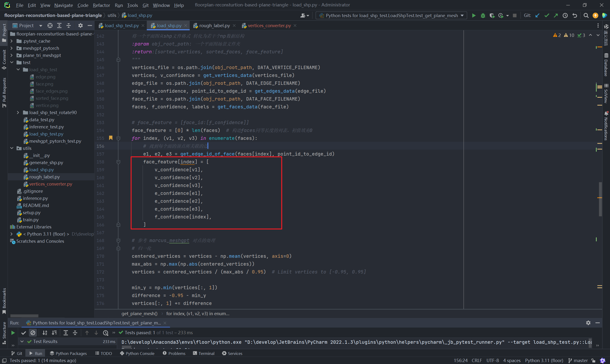Sort test results alphabetically

(x=45, y=333)
